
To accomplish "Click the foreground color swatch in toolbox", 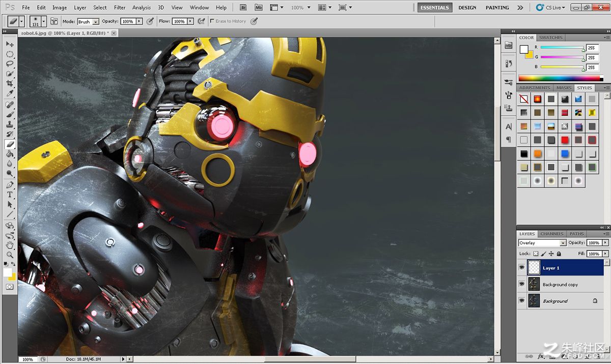I will [8, 273].
